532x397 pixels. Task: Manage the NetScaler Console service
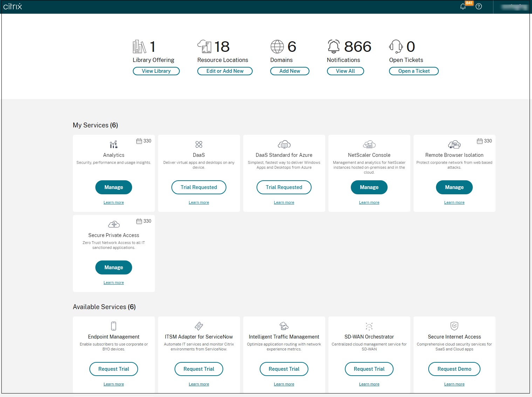point(369,187)
